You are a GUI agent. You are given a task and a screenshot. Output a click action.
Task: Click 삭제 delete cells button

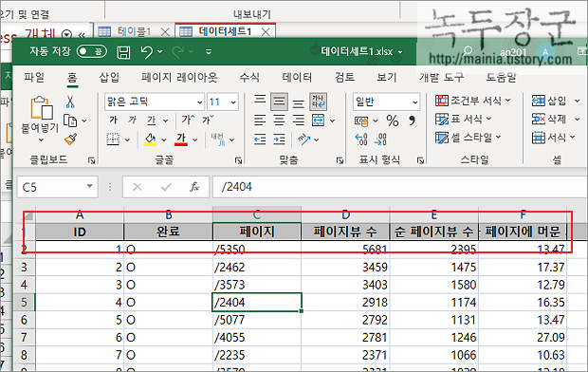(x=549, y=119)
